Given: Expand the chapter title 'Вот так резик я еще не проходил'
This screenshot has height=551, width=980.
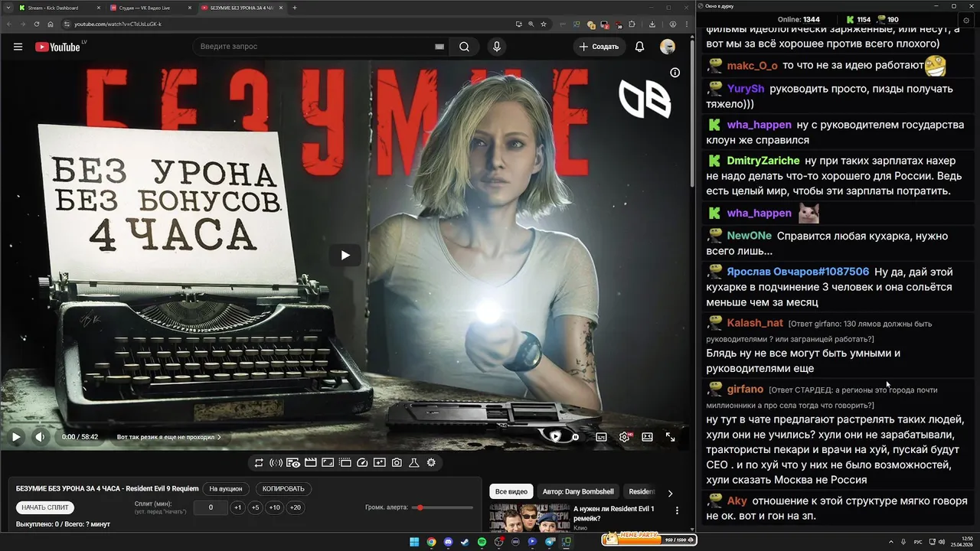Looking at the screenshot, I should 168,437.
